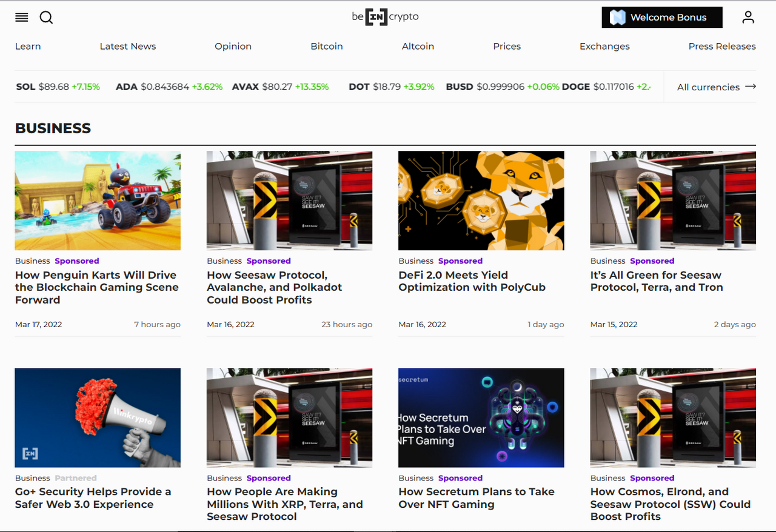Read How Cosmos, Elrond, and Seesaw headline
Viewport: 776px width, 532px height.
click(x=671, y=504)
